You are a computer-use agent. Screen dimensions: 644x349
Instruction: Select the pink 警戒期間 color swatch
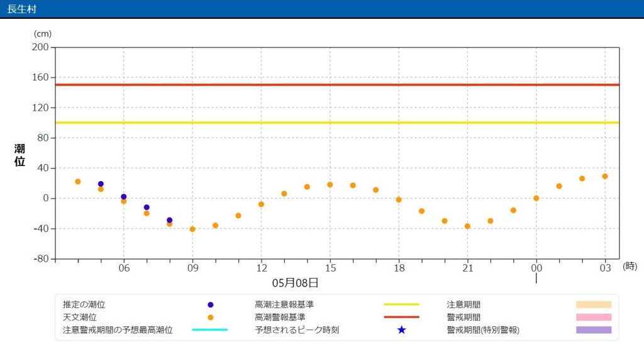coord(594,317)
